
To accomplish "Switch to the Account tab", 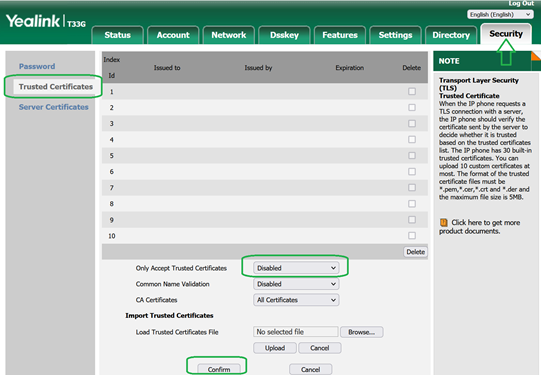I will (x=173, y=35).
